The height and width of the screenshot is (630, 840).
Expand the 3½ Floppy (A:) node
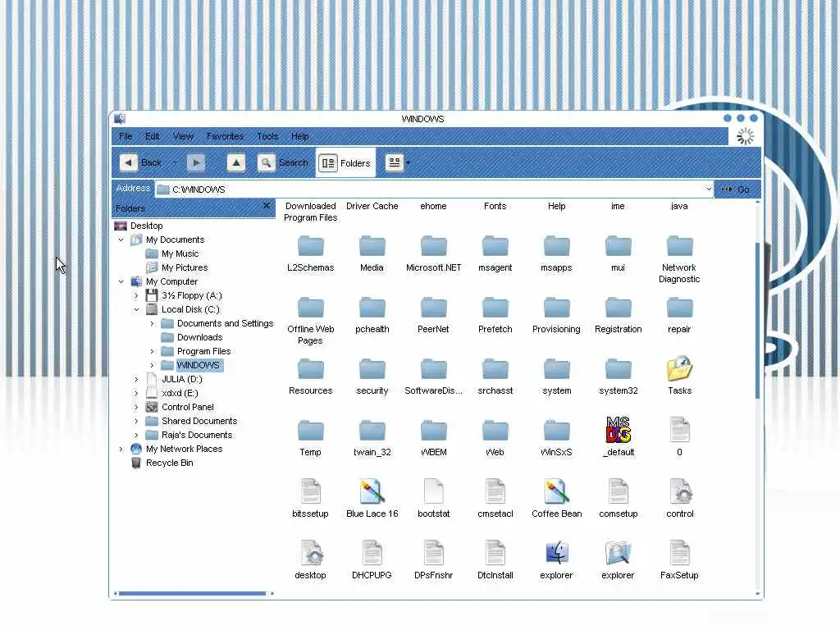(137, 295)
